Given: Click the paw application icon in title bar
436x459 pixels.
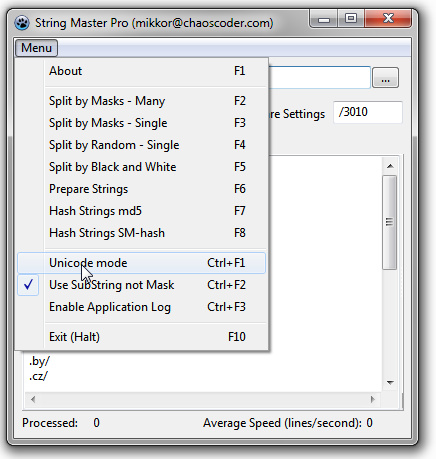Looking at the screenshot, I should coord(22,23).
